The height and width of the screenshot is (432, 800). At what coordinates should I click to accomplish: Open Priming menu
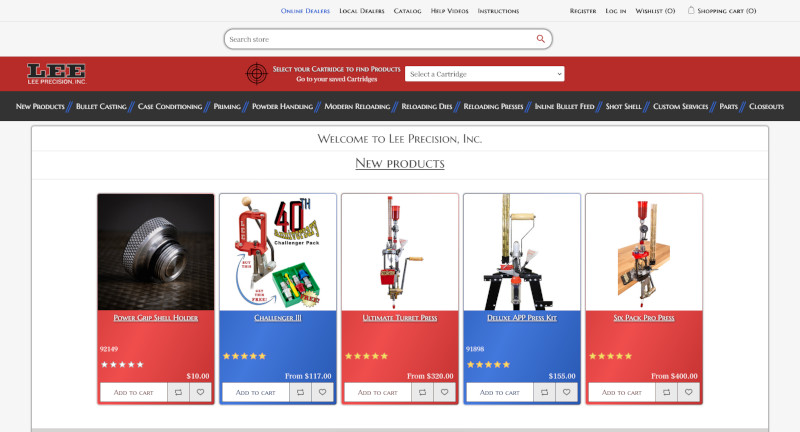(227, 106)
